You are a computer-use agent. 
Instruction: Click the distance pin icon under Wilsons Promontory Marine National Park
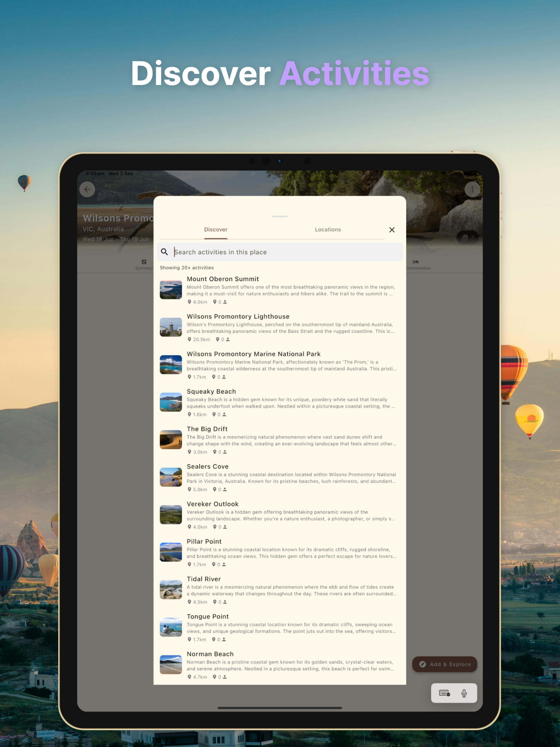point(189,377)
